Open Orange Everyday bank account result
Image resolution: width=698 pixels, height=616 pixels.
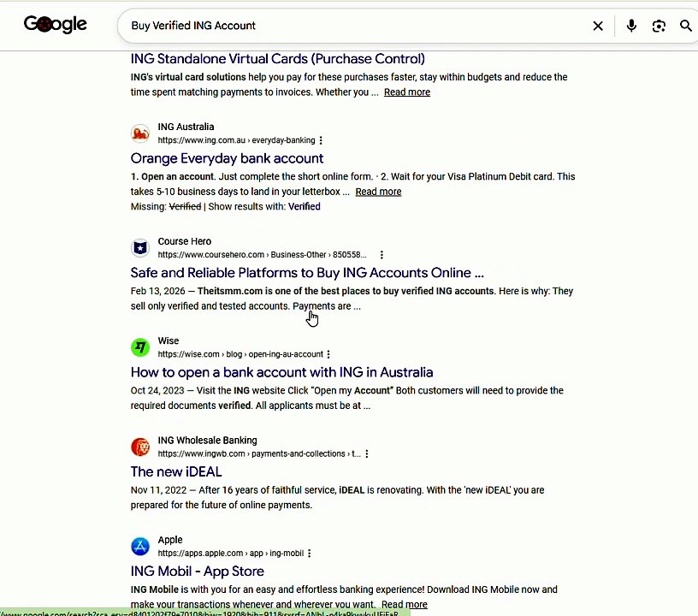[227, 158]
